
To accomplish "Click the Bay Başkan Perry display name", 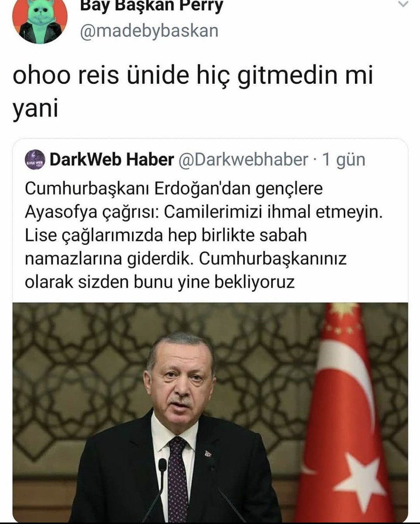I will (152, 7).
